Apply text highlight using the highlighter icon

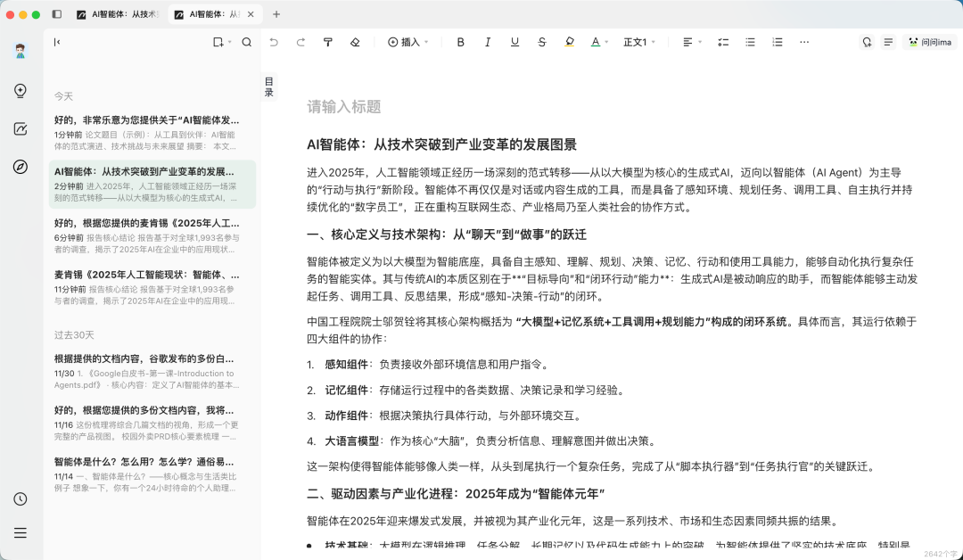(570, 42)
